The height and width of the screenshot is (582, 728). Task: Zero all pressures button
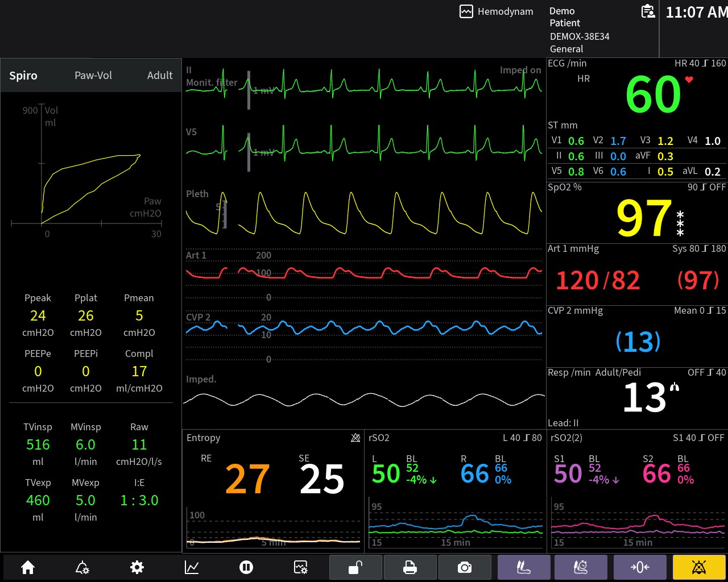point(640,567)
